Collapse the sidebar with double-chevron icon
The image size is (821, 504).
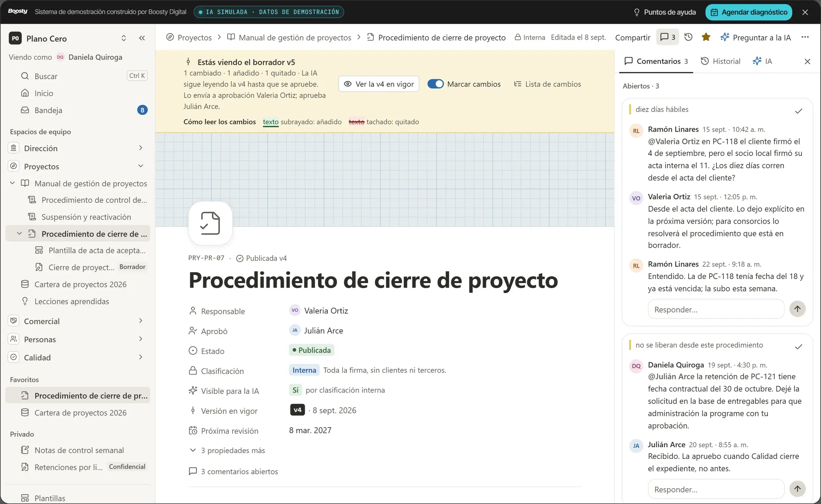click(x=142, y=38)
